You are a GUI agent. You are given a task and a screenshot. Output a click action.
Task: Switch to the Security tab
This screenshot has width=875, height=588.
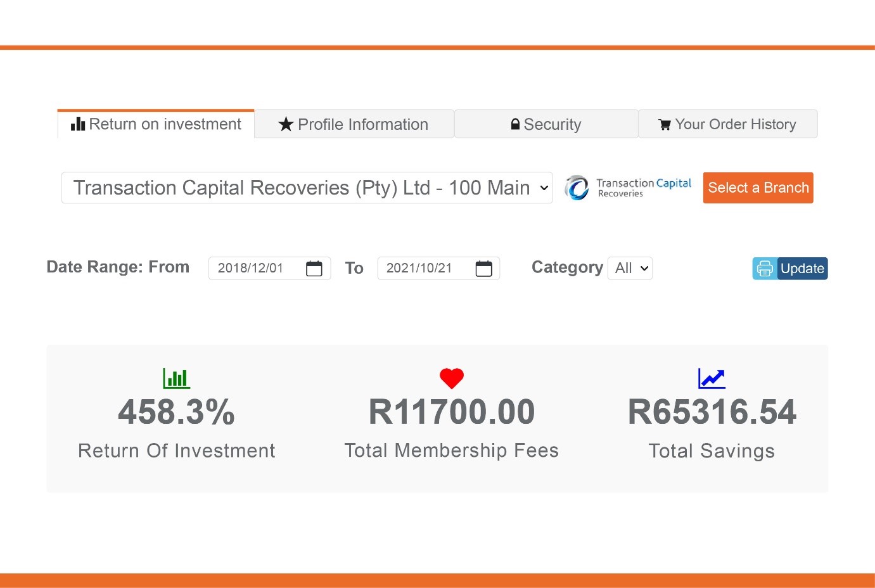pyautogui.click(x=546, y=124)
